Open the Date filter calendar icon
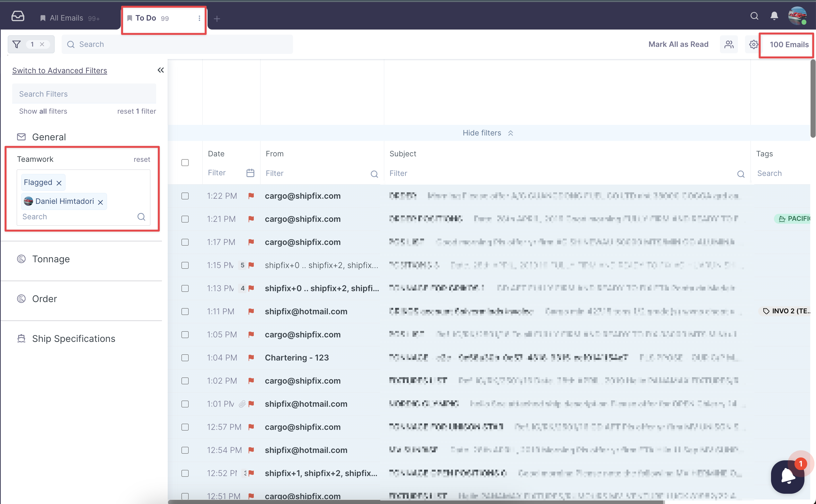 point(250,173)
